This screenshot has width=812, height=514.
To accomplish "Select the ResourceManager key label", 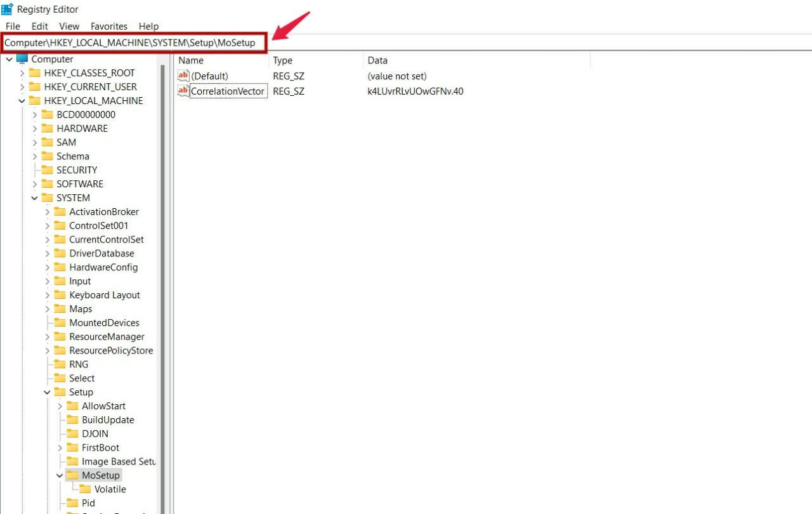I will [107, 337].
